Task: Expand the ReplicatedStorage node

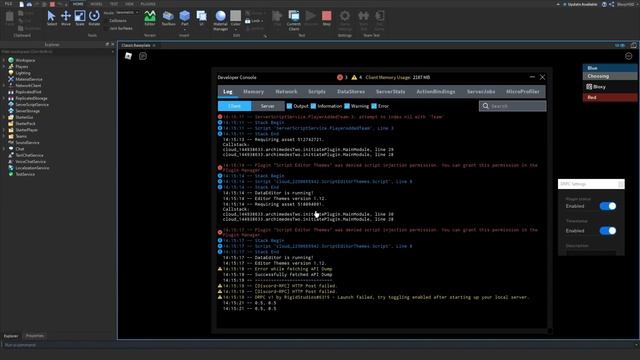Action: point(4,98)
